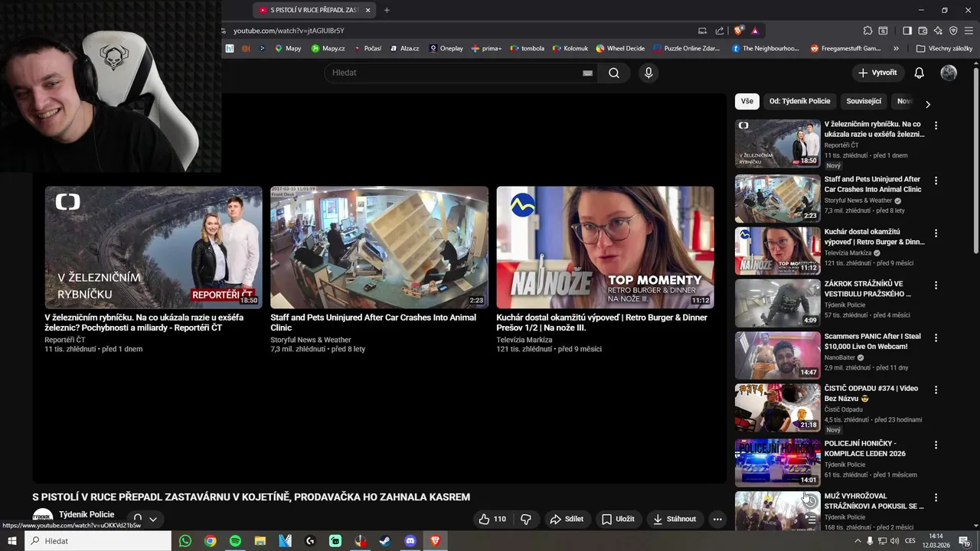Viewport: 980px width, 551px height.
Task: Open options for POLICEJNÍ HONIČKY sidebar video
Action: click(x=936, y=445)
